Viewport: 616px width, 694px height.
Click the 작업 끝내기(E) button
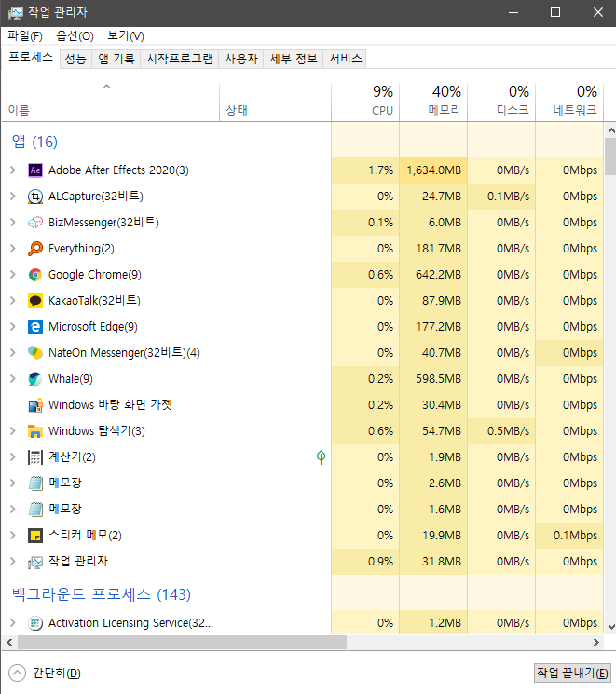click(572, 674)
